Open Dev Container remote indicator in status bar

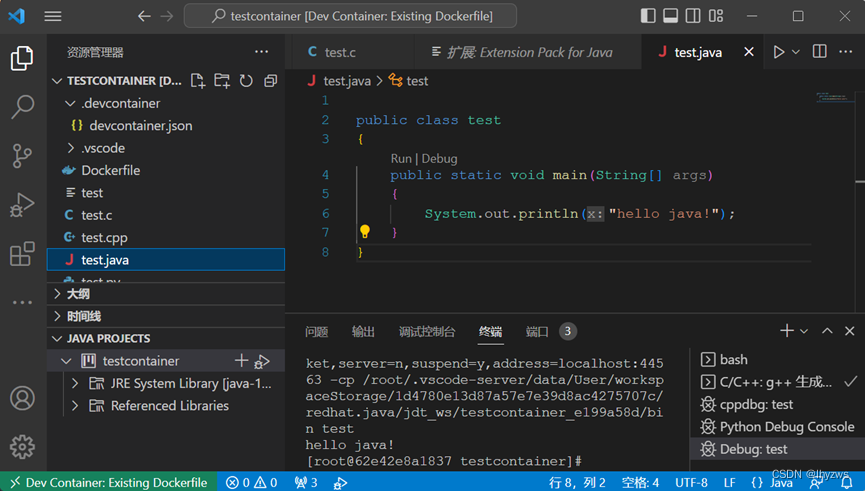[109, 483]
